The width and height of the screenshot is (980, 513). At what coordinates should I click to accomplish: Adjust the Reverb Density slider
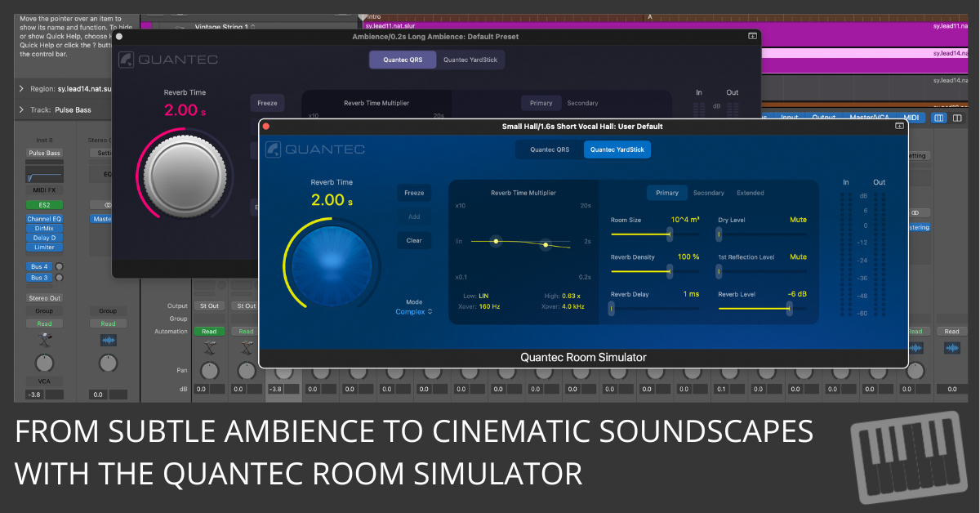coord(655,270)
